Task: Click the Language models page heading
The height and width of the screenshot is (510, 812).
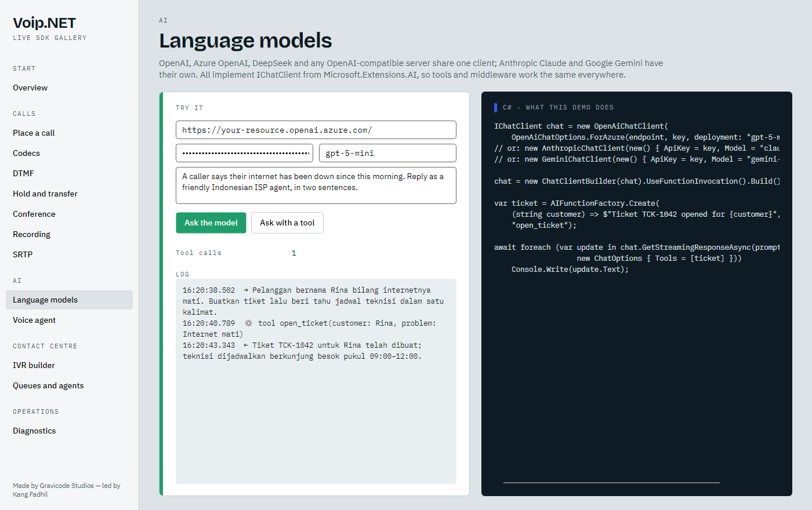Action: pyautogui.click(x=245, y=41)
